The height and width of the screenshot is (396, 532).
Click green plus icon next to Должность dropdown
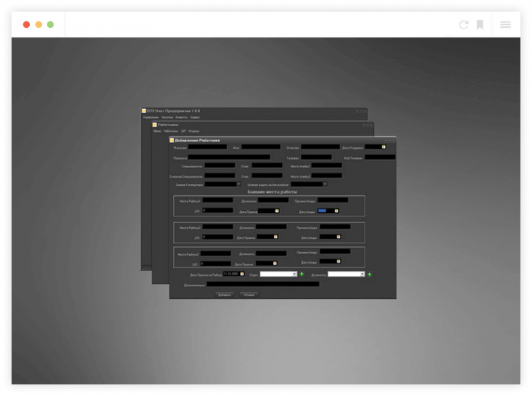[370, 274]
